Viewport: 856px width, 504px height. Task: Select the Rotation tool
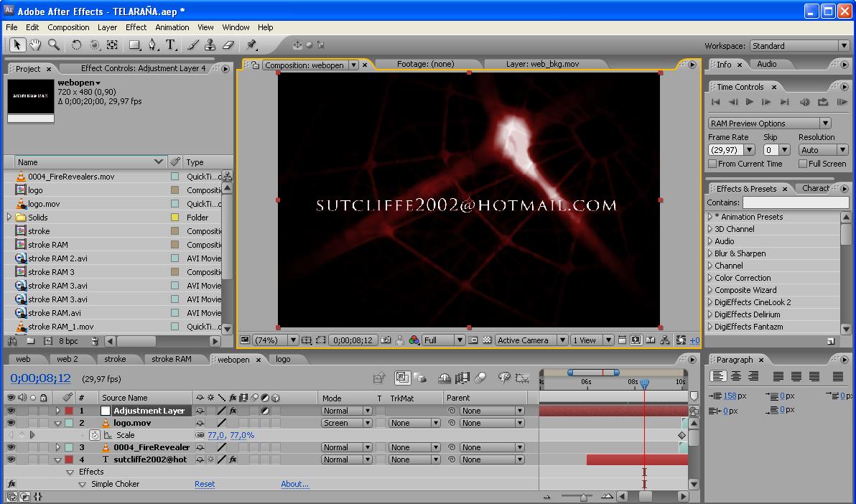(x=76, y=45)
